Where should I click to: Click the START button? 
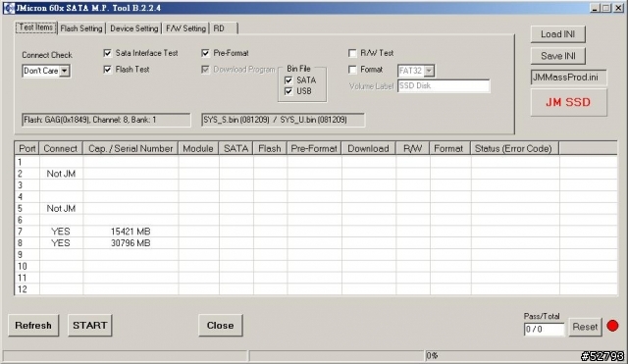pos(89,325)
